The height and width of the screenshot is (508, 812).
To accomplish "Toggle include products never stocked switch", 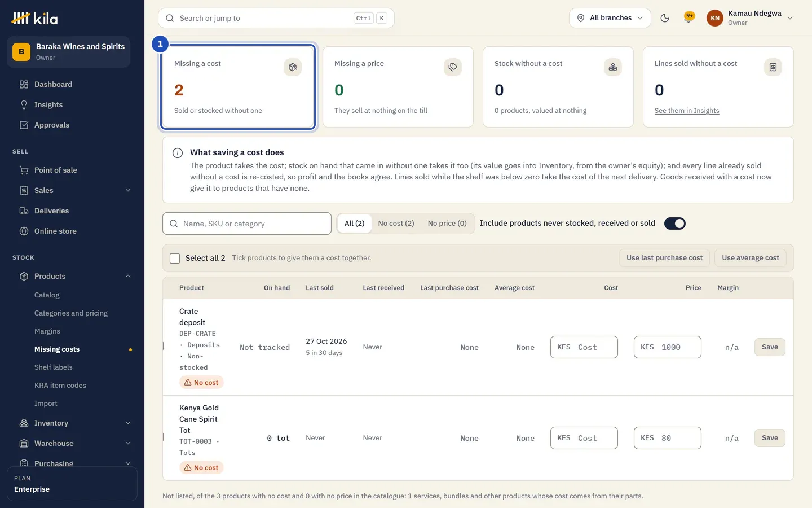I will pyautogui.click(x=675, y=224).
